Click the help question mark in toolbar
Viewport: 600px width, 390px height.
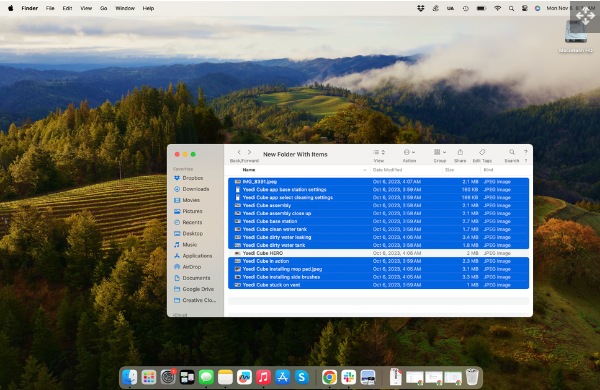point(525,152)
